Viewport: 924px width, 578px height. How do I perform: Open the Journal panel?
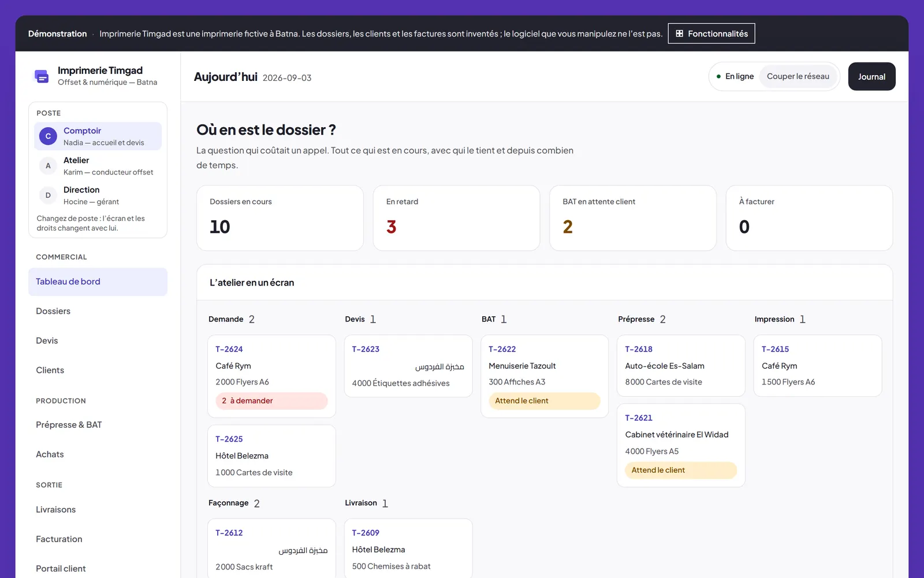[871, 76]
